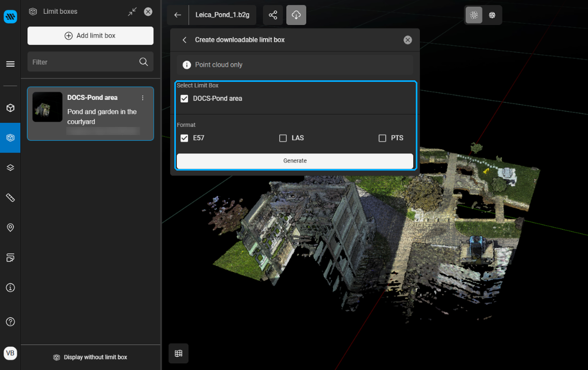Enable the PTS format checkbox
The image size is (588, 370).
(382, 139)
